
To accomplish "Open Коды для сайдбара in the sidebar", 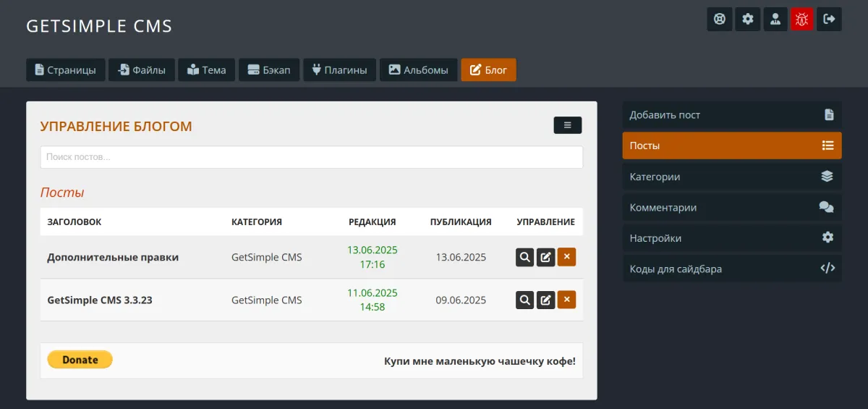I will coord(732,269).
